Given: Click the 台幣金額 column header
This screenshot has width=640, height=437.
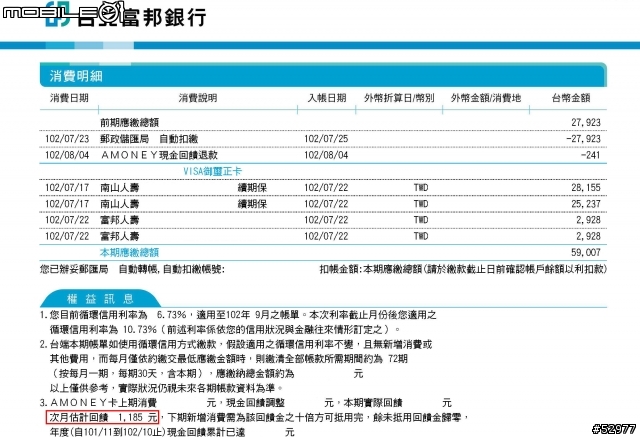Looking at the screenshot, I should pyautogui.click(x=571, y=98).
